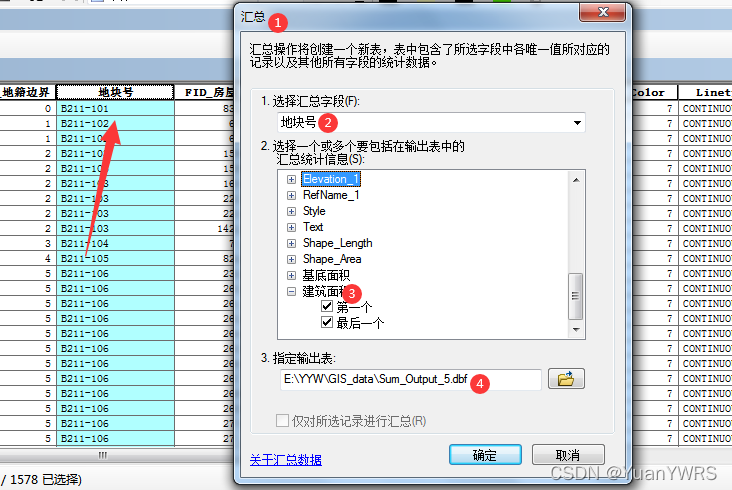Image resolution: width=732 pixels, height=490 pixels.
Task: Toggle 仅对所选记录进行汇总 checkbox
Action: coord(282,420)
